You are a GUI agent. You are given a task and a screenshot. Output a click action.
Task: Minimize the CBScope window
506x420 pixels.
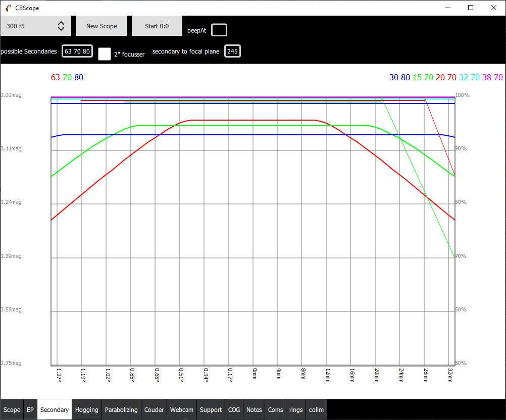(x=448, y=8)
